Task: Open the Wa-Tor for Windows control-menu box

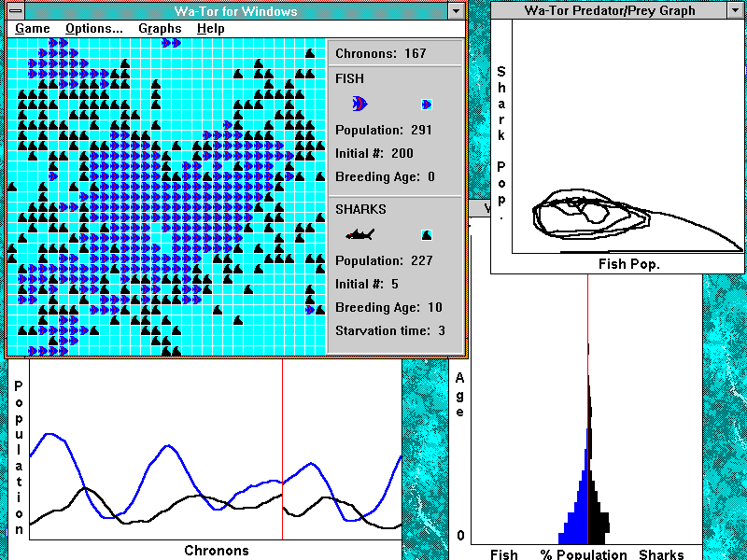Action: [14, 11]
